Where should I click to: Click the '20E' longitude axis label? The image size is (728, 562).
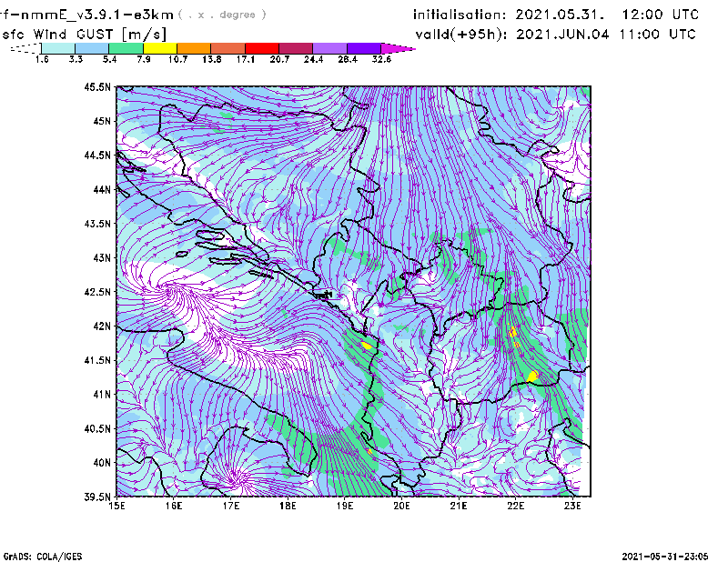[x=401, y=506]
